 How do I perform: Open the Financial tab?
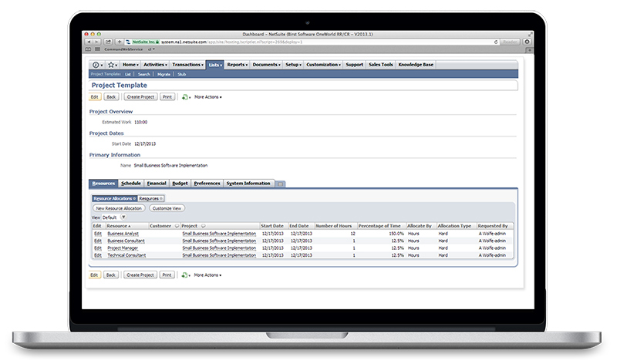tap(157, 184)
